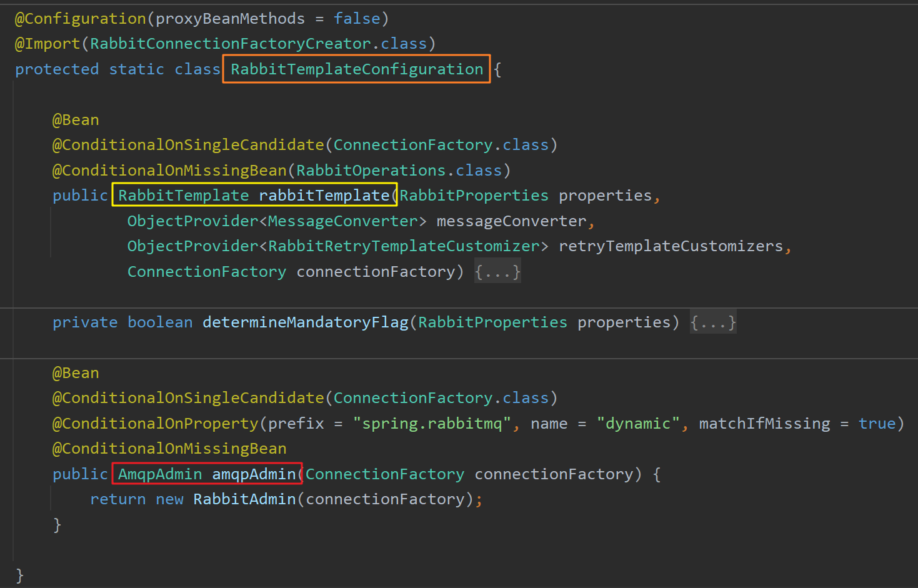The image size is (918, 588).
Task: Click the static keyword
Action: point(137,69)
